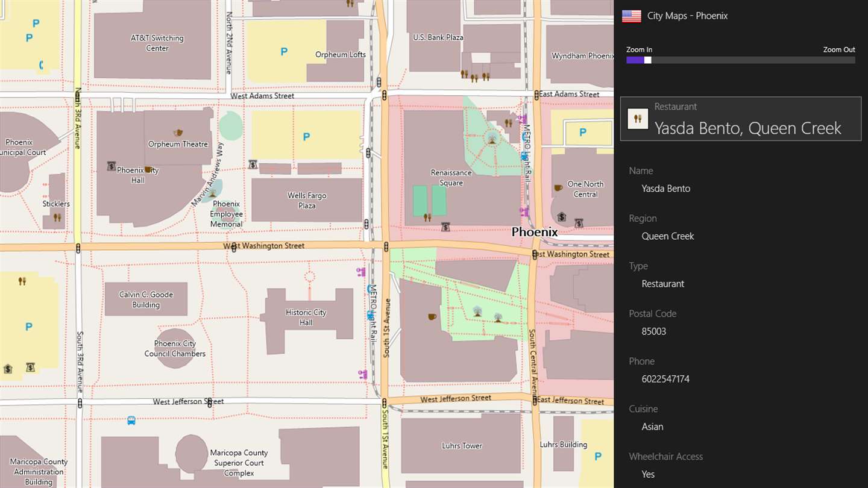Click the memorial icon above Phoenix Employee Memorial

pyautogui.click(x=212, y=193)
